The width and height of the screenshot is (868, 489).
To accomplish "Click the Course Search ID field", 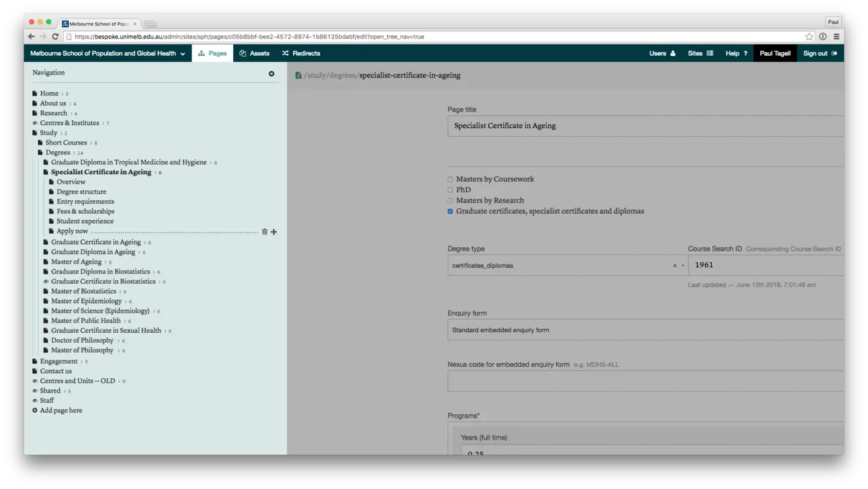I will point(766,265).
